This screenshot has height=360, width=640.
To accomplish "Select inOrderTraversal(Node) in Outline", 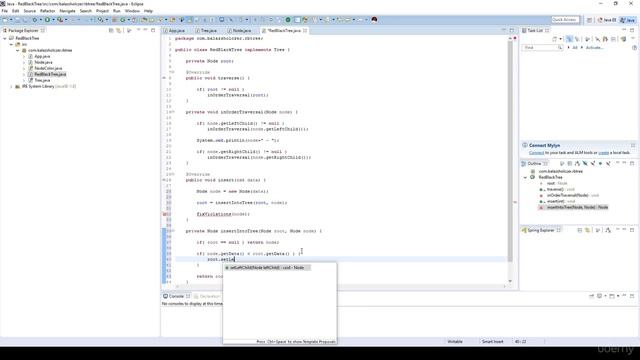I will point(569,196).
